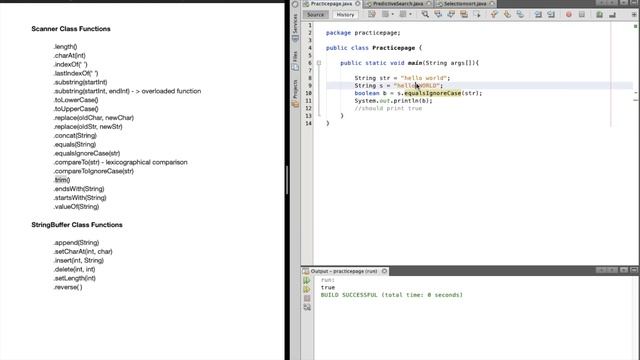Screen dimensions: 640x360
Task: Toggle Rectangular Selection icon
Action: (x=477, y=15)
